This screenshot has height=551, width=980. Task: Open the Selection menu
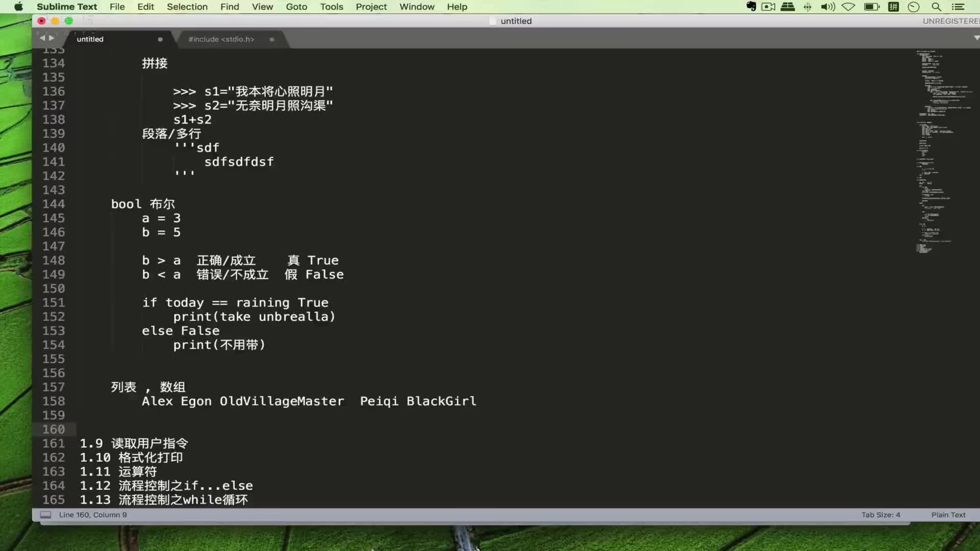tap(187, 7)
